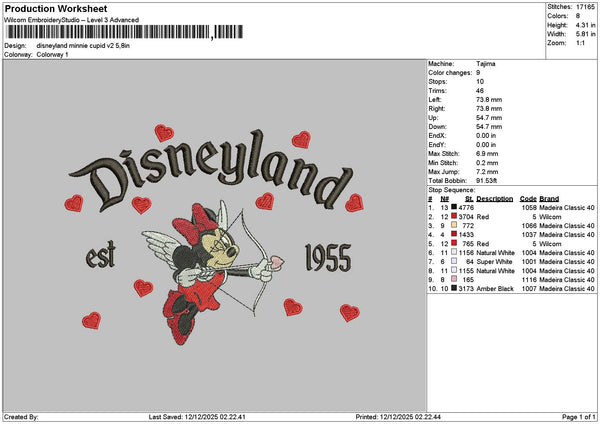Click the Description column header in Stop Sequence
600x424 pixels.
495,198
